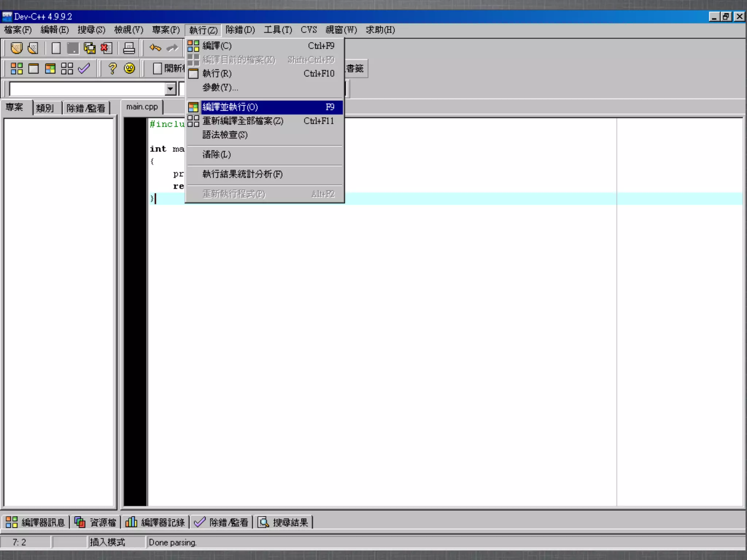Click the Rebuild All toolbar icon
Image resolution: width=747 pixels, height=560 pixels.
coord(67,69)
